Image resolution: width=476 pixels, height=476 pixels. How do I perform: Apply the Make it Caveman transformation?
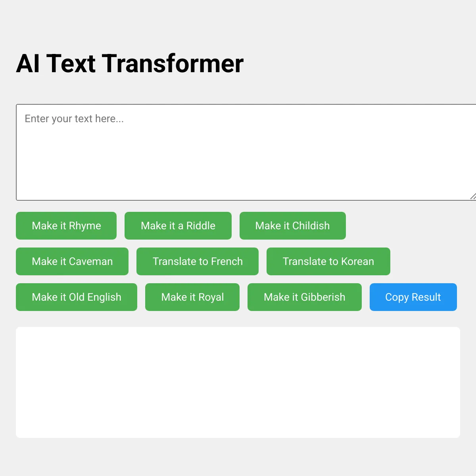click(x=72, y=261)
